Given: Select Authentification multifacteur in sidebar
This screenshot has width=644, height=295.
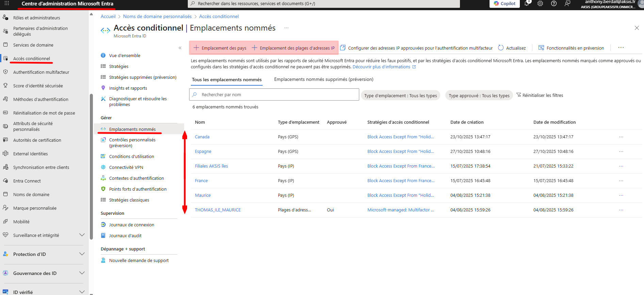Looking at the screenshot, I should tap(41, 72).
